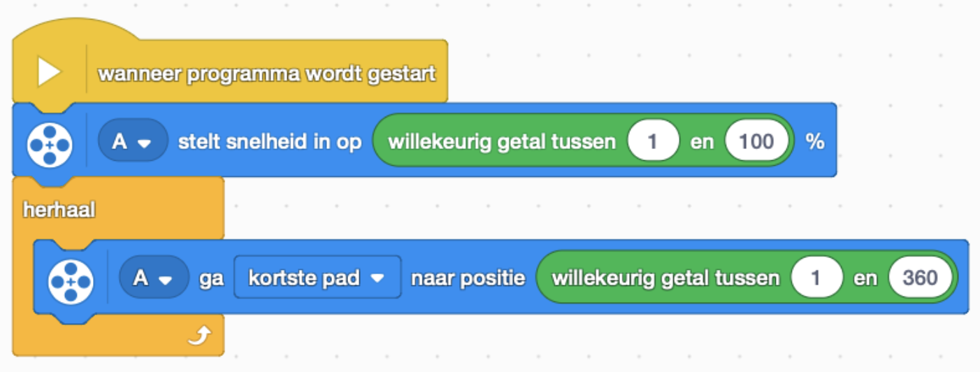The height and width of the screenshot is (372, 980).
Task: Click the value 1 field in the speed random block
Action: pyautogui.click(x=653, y=142)
